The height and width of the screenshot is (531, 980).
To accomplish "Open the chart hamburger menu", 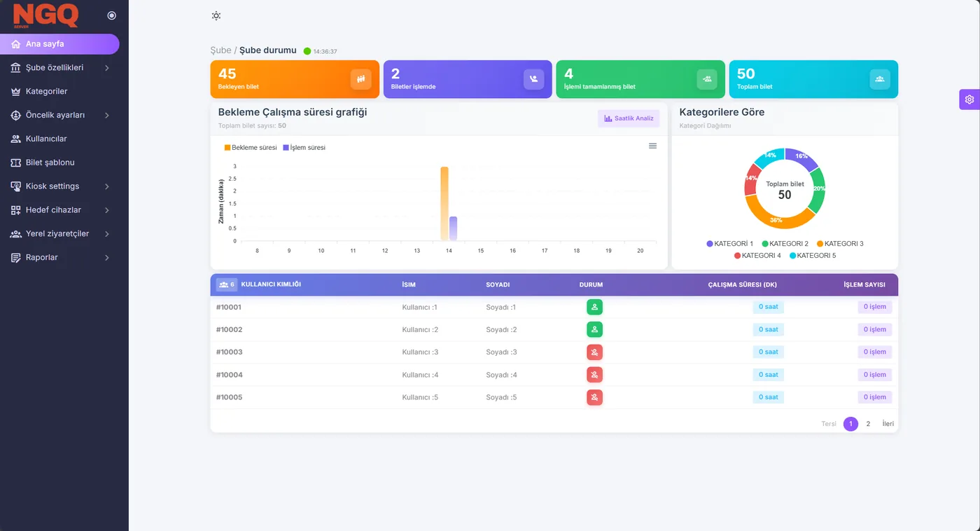I will point(652,146).
